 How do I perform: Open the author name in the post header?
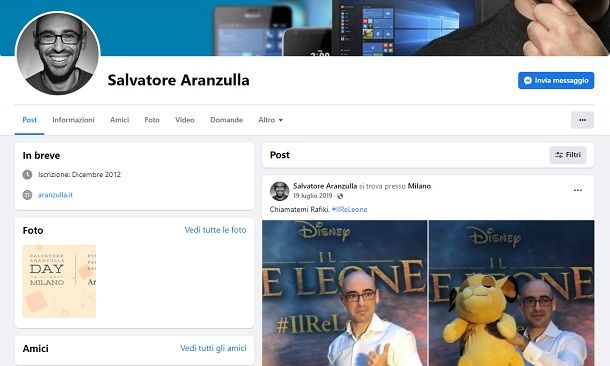point(325,186)
